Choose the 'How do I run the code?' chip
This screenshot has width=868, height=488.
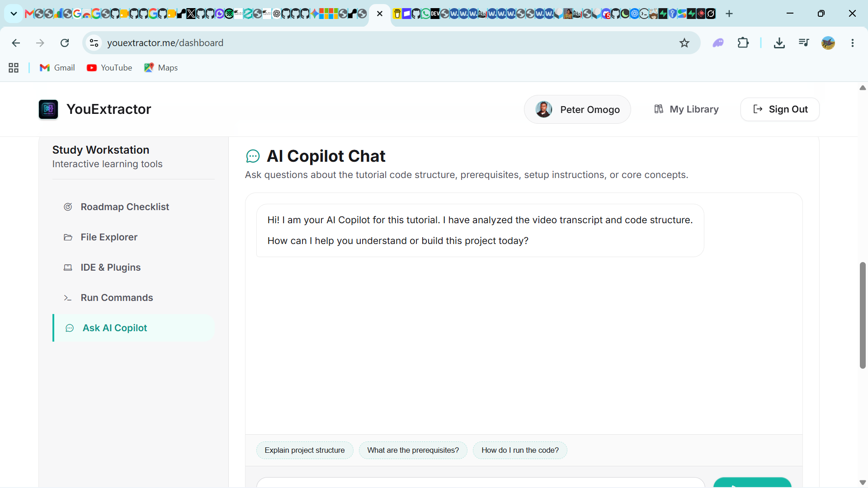[520, 450]
